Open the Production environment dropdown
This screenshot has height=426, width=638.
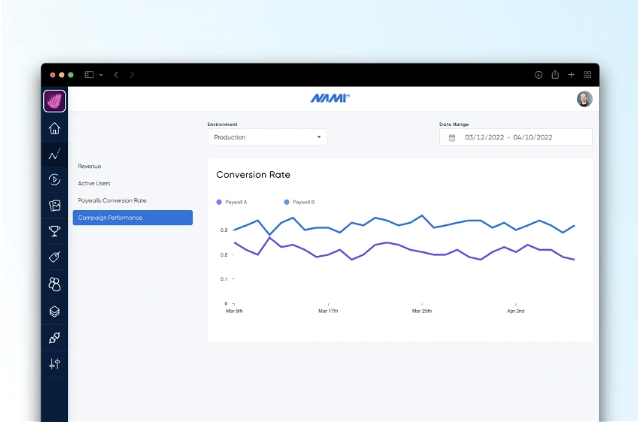(267, 137)
